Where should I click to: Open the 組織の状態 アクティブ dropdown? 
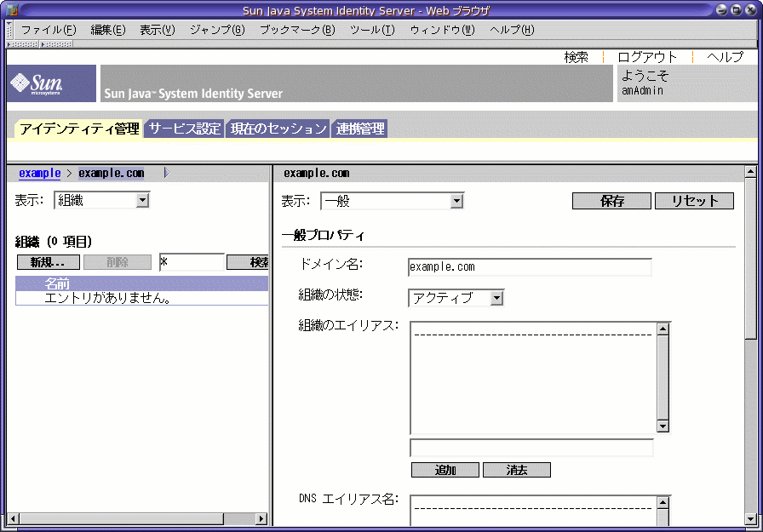(456, 298)
